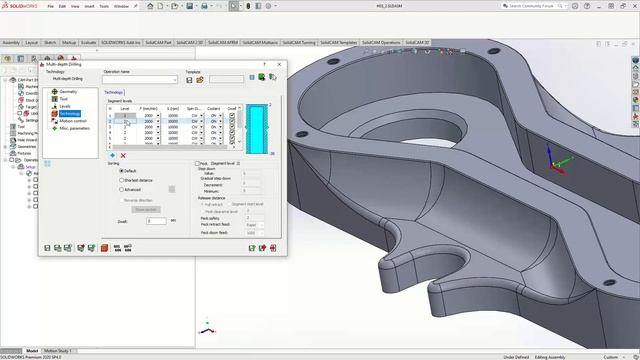
Task: Toggle Dwell checkbox in segment row 3
Action: [232, 127]
